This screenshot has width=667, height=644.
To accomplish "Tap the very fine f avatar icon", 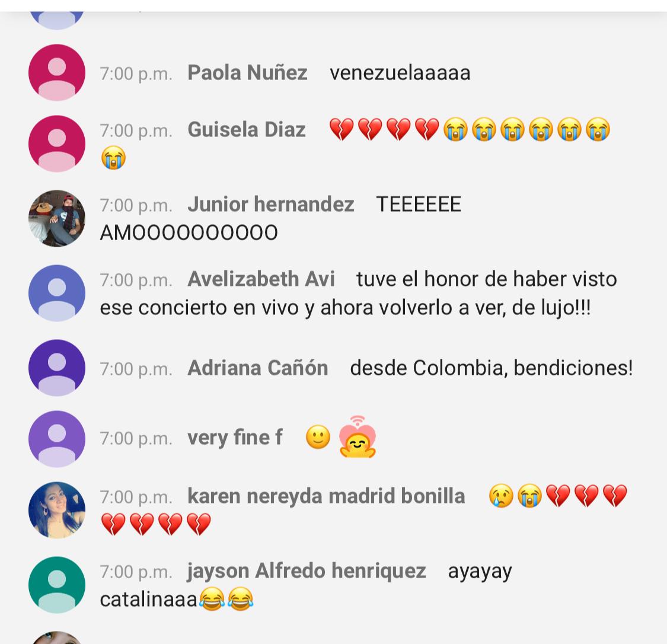I will [57, 439].
